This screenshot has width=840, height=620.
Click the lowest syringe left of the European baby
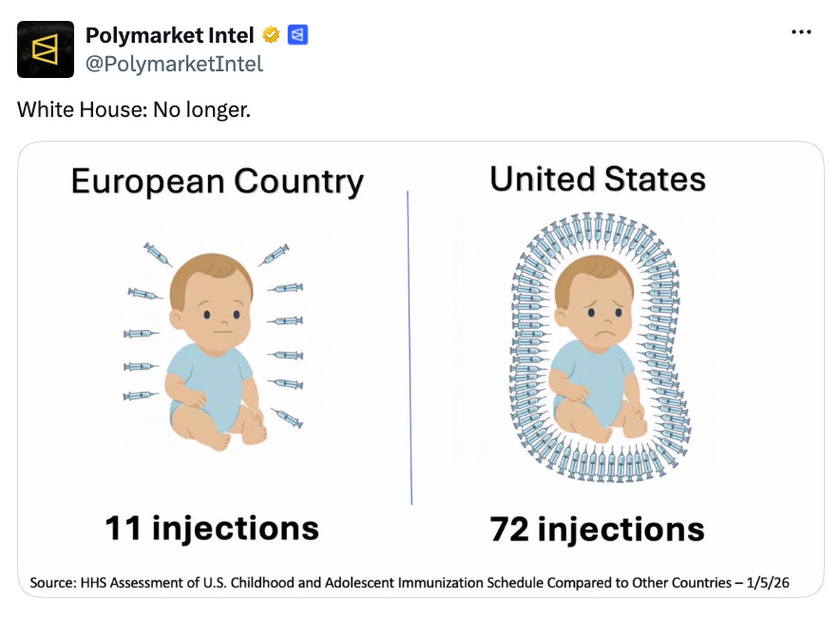(141, 396)
